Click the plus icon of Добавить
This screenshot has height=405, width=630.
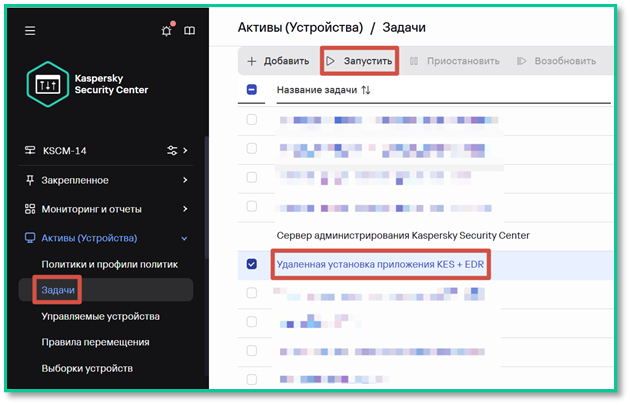(252, 61)
